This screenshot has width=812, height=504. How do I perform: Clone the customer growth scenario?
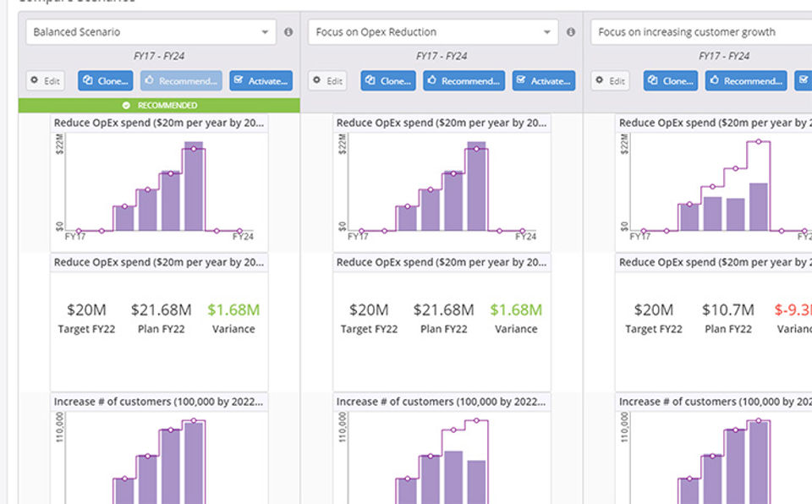point(671,81)
